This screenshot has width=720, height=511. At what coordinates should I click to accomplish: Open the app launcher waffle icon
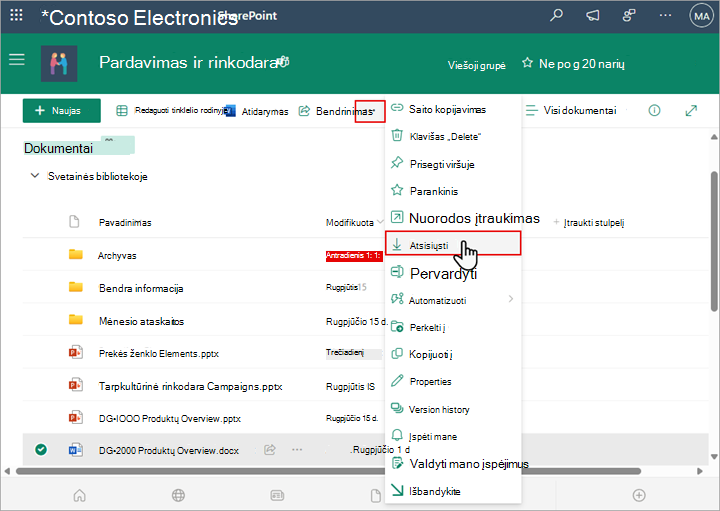click(16, 16)
